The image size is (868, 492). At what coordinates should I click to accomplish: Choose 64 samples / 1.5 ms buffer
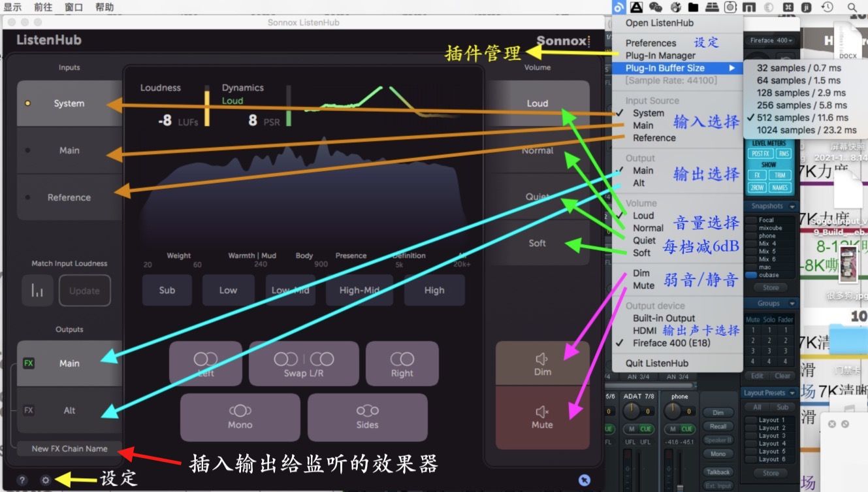pyautogui.click(x=807, y=80)
